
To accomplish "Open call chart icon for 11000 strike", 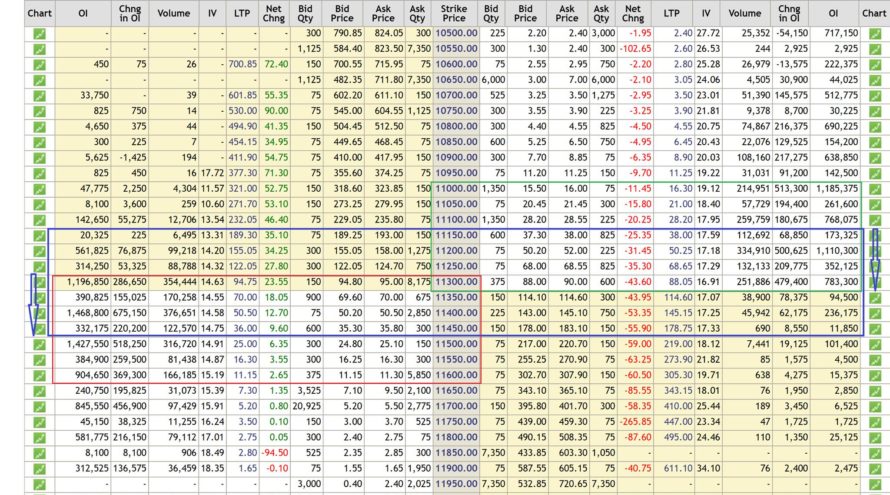I will click(39, 189).
